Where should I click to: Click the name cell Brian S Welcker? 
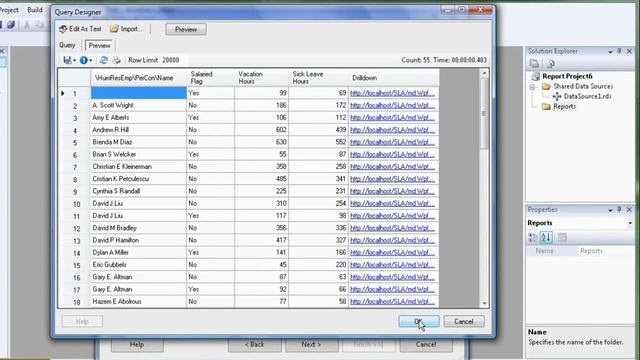(138, 154)
